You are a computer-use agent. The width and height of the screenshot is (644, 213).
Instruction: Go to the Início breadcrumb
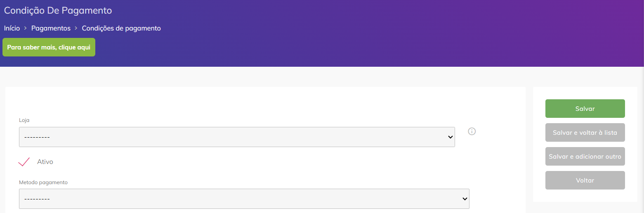[x=12, y=28]
